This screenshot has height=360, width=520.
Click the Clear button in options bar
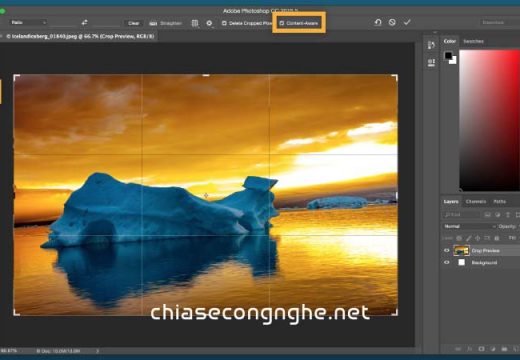[133, 23]
